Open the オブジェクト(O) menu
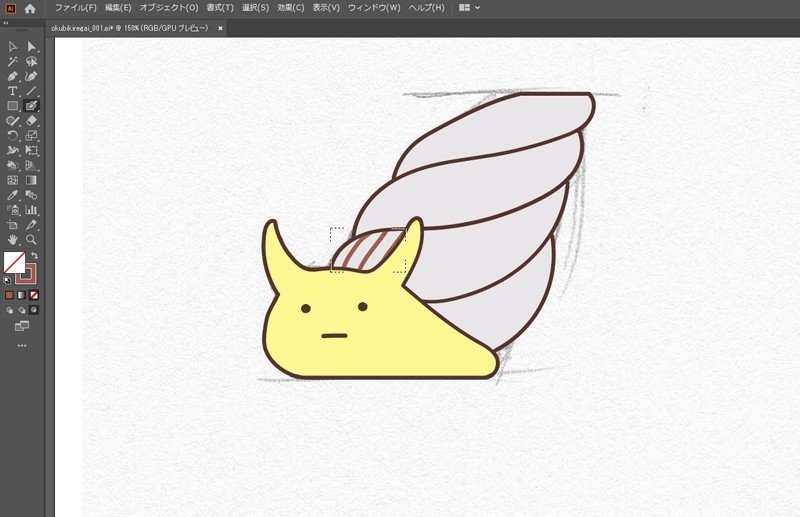This screenshot has width=800, height=517. click(x=169, y=8)
